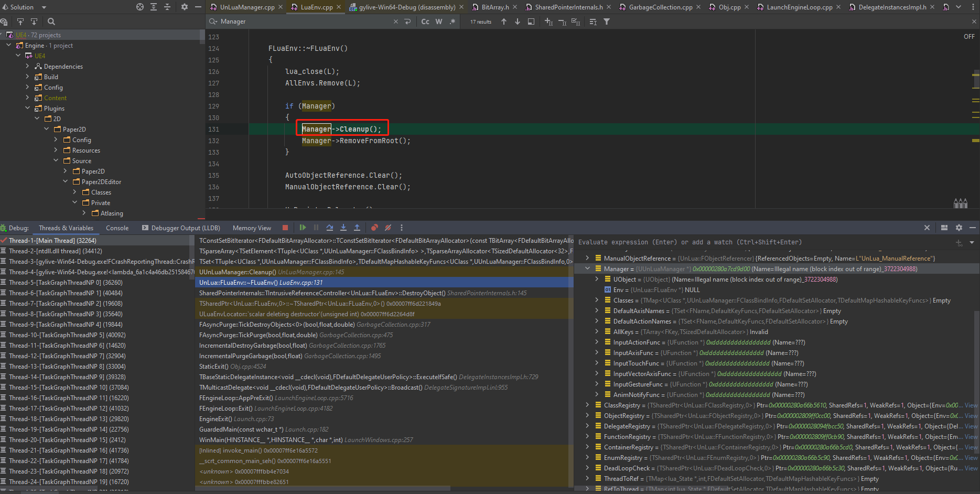This screenshot has width=980, height=494.
Task: Open the Console debugger tab
Action: pos(116,228)
